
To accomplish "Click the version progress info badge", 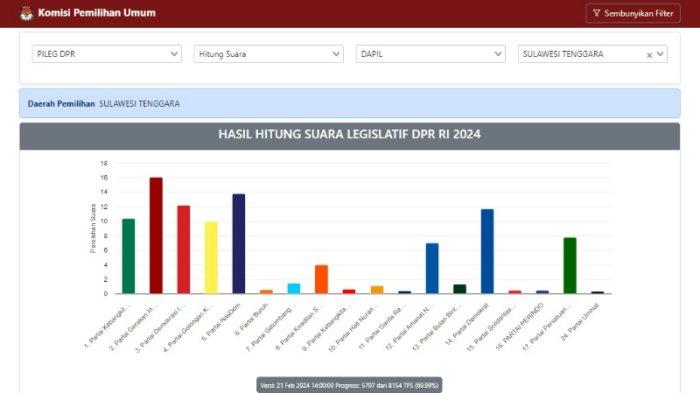I will (x=350, y=385).
